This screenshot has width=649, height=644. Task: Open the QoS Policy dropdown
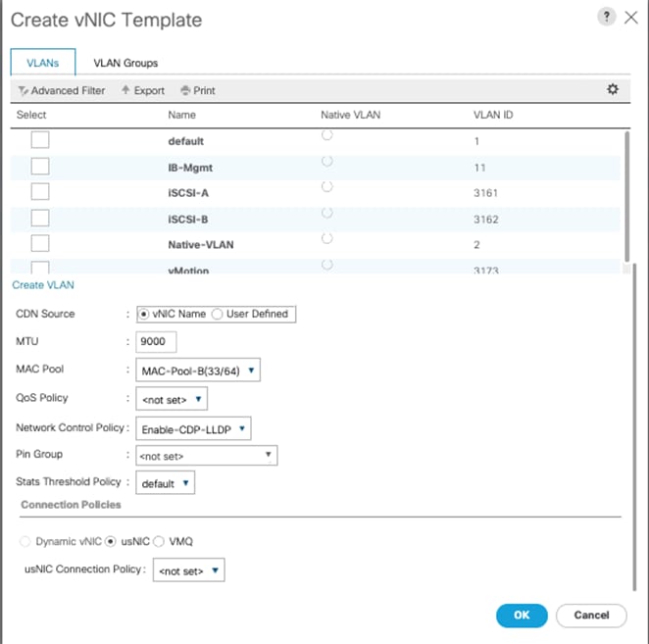point(172,399)
